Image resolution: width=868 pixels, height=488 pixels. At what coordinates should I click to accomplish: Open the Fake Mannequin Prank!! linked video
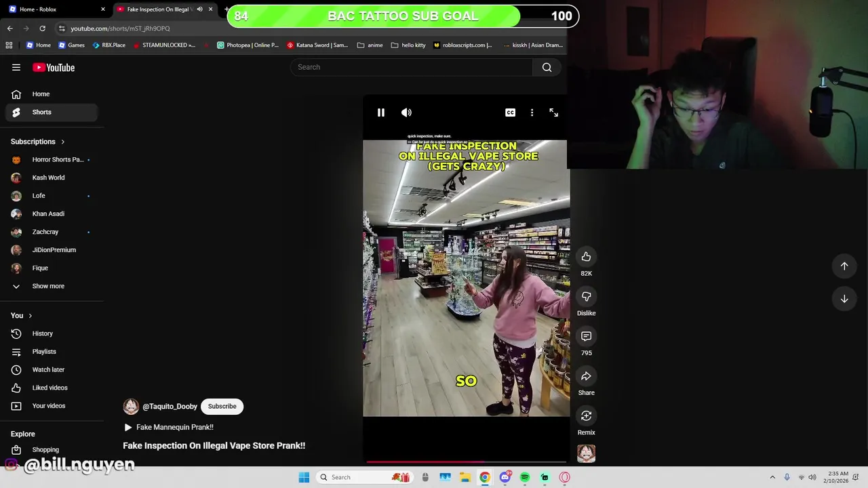169,427
